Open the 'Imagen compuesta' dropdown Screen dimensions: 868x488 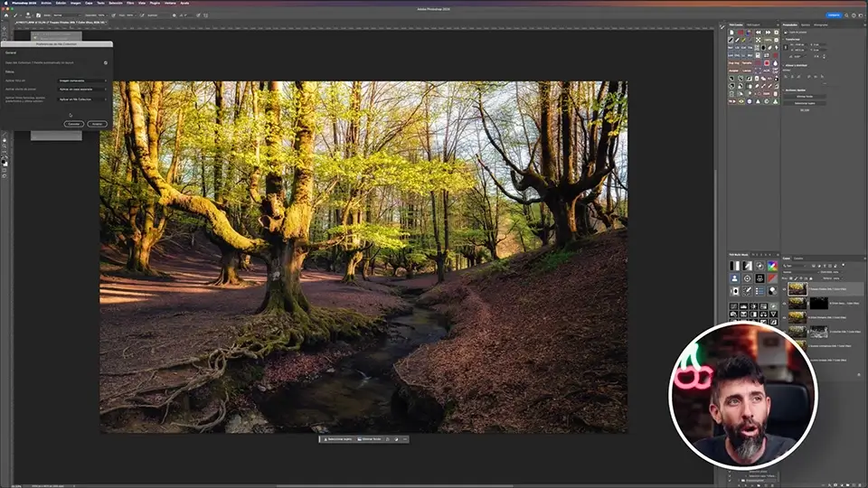[82, 80]
